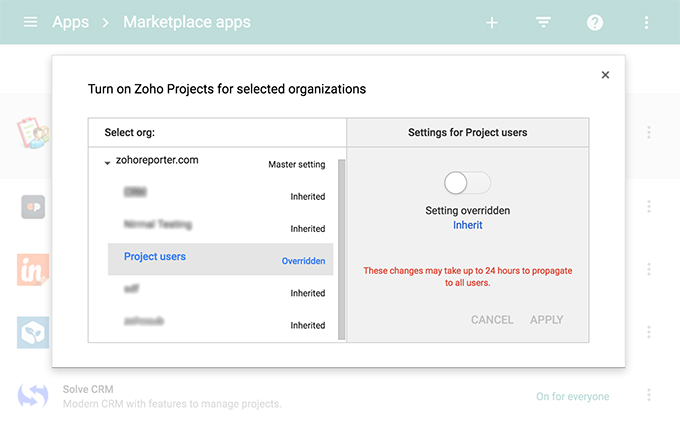The width and height of the screenshot is (680, 434).
Task: Open Solve CRM row options menu
Action: pyautogui.click(x=649, y=395)
